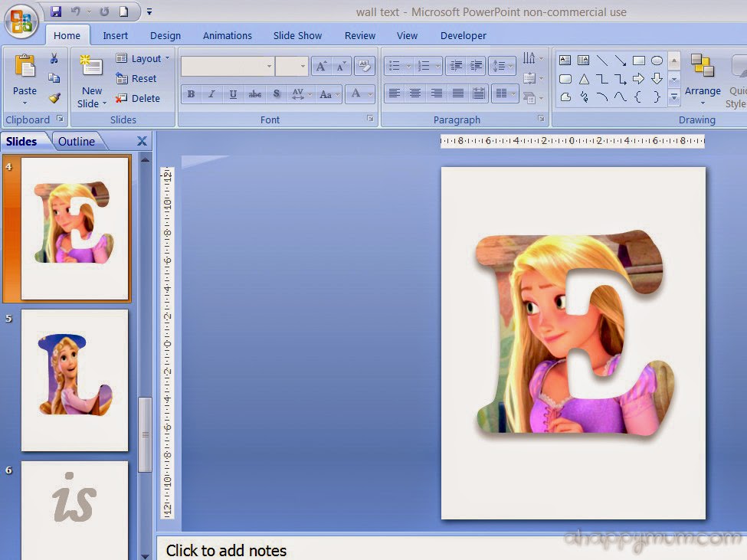The image size is (747, 560).
Task: Reset the slide formatting
Action: tap(136, 79)
